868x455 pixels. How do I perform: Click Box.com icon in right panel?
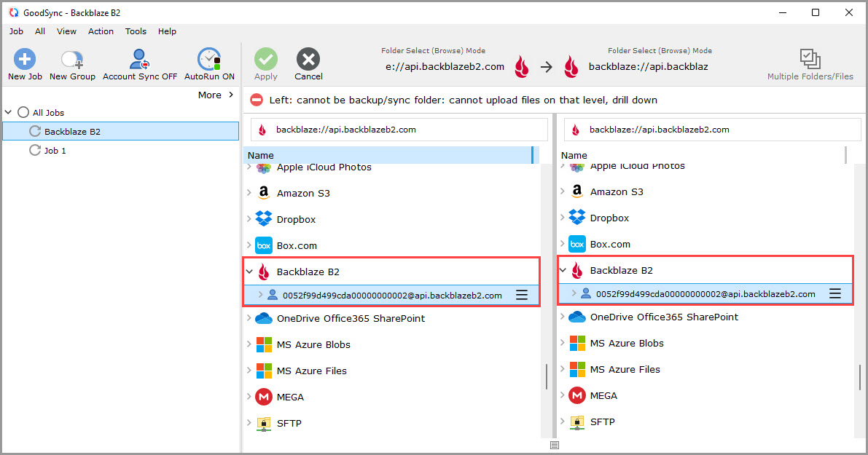click(x=576, y=244)
